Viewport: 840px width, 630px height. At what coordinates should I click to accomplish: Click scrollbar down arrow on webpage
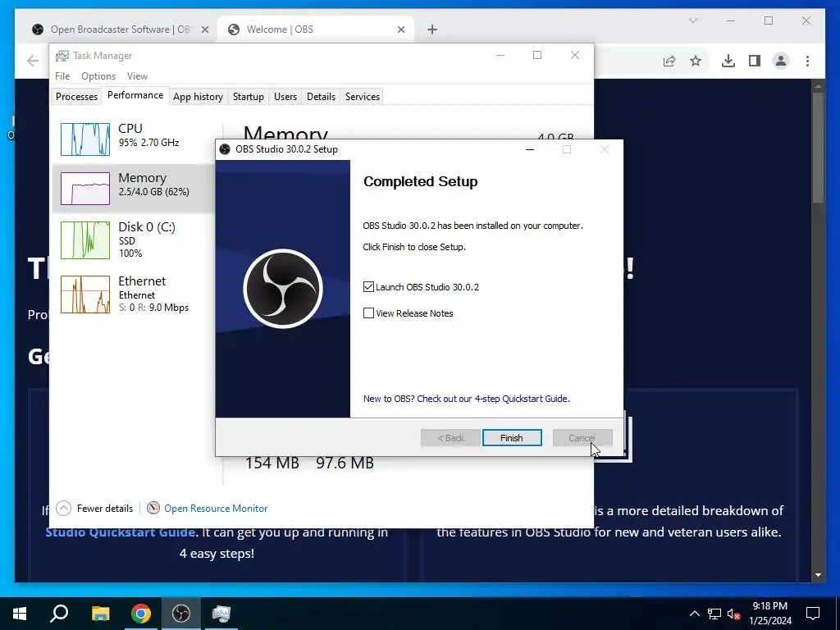pyautogui.click(x=818, y=575)
